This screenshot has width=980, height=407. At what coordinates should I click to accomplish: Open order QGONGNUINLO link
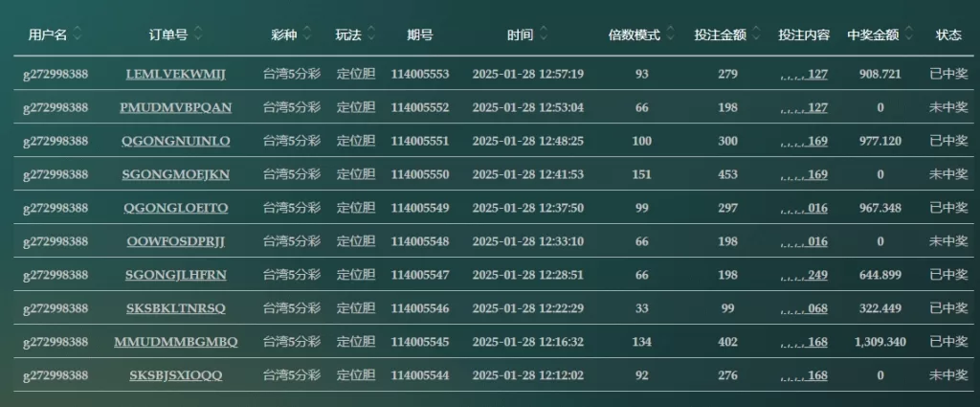tap(176, 142)
